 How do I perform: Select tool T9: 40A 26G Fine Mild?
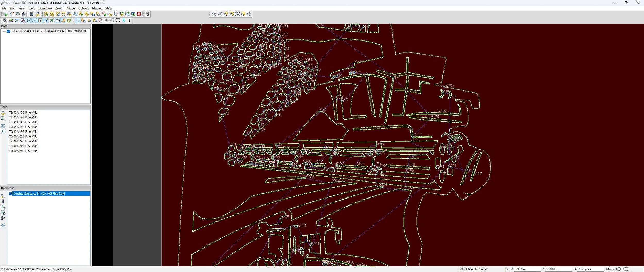point(23,151)
